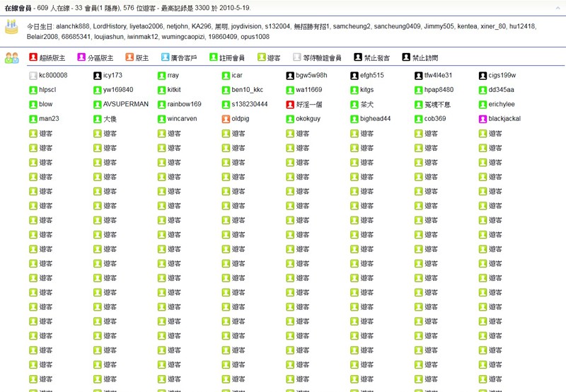Click the online users group icon
Screen dimensions: 566x392
pos(11,58)
